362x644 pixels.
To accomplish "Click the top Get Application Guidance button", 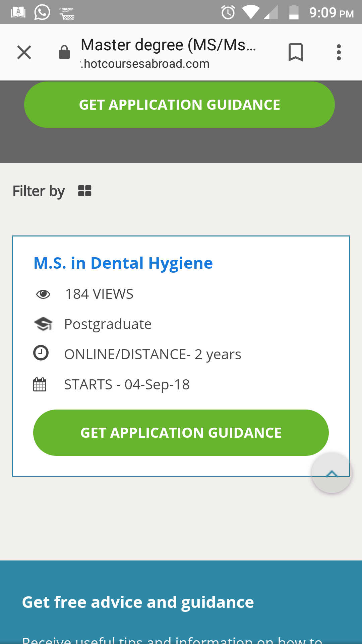I will (x=179, y=105).
